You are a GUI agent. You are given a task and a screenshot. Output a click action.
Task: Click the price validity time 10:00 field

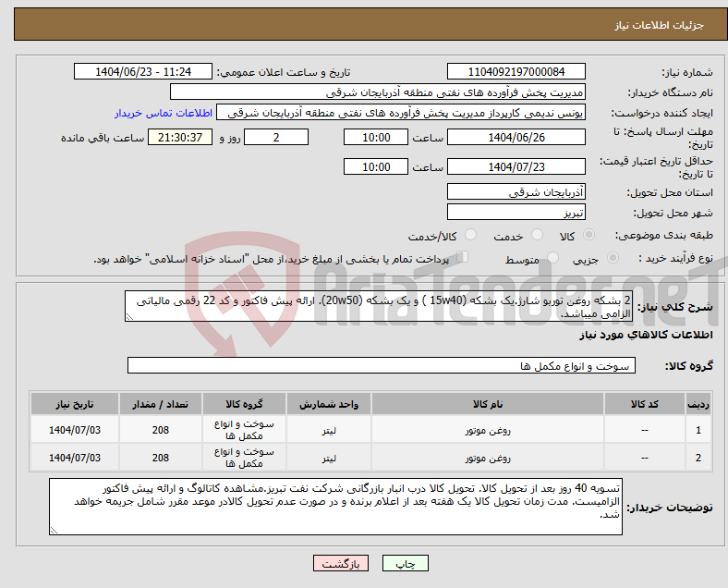[x=376, y=166]
